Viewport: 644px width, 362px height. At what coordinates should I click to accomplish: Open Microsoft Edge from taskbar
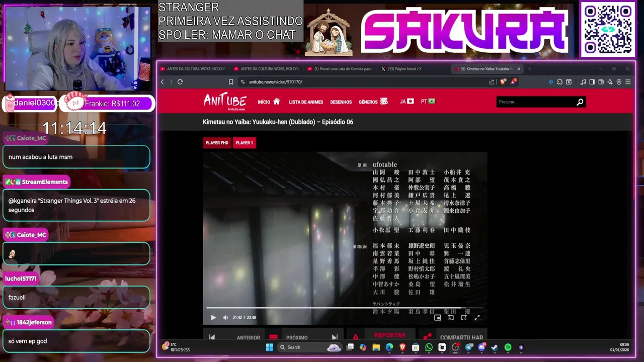(x=389, y=347)
